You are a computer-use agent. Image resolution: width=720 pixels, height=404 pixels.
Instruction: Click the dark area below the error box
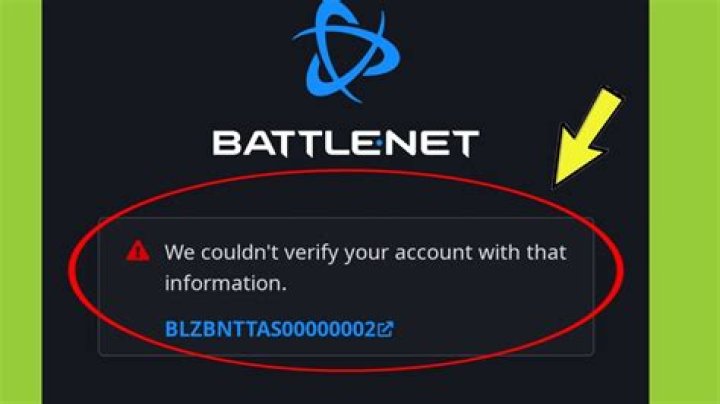coord(346,386)
